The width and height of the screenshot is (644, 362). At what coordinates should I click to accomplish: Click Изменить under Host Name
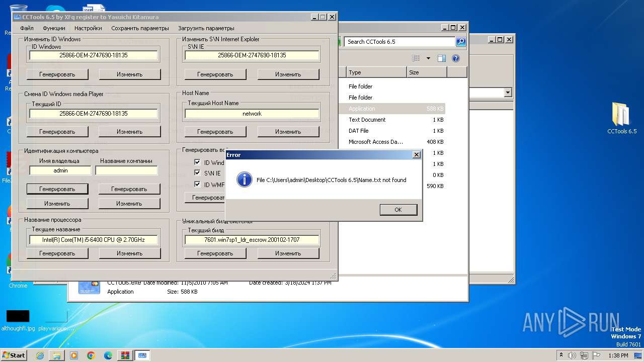click(288, 132)
